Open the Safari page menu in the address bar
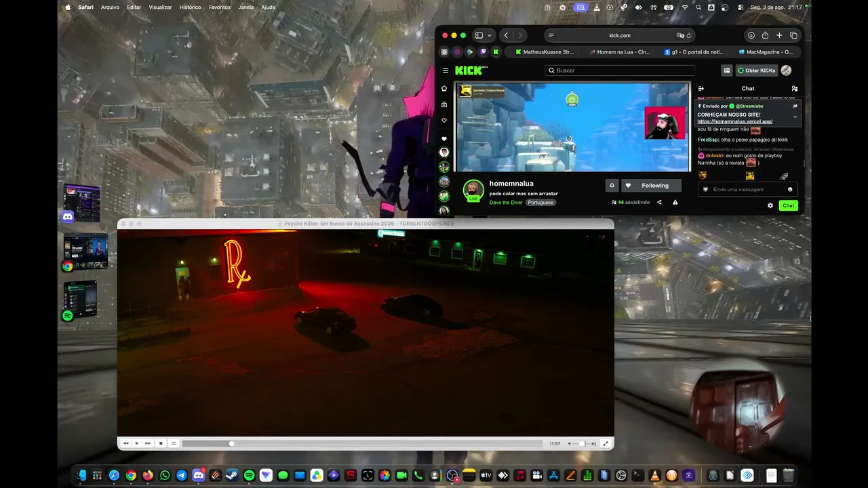Viewport: 868px width, 488px height. pos(551,35)
